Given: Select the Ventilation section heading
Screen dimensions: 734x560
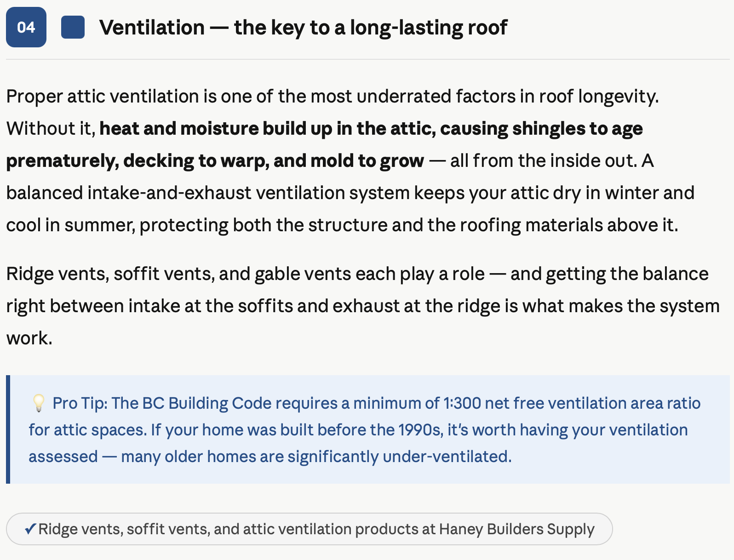Looking at the screenshot, I should (x=304, y=28).
